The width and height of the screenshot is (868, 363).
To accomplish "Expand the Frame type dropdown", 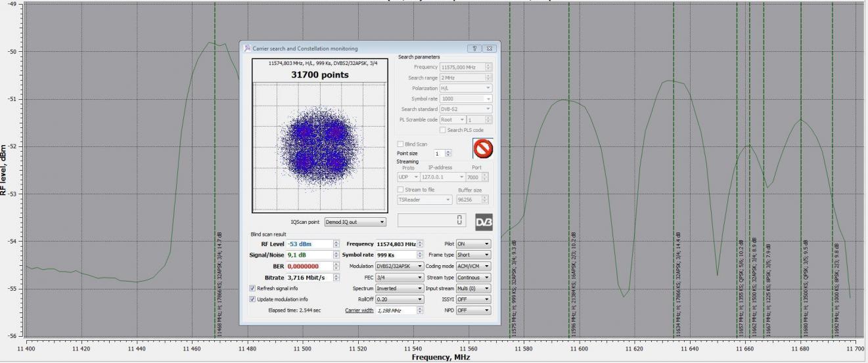I will point(474,255).
